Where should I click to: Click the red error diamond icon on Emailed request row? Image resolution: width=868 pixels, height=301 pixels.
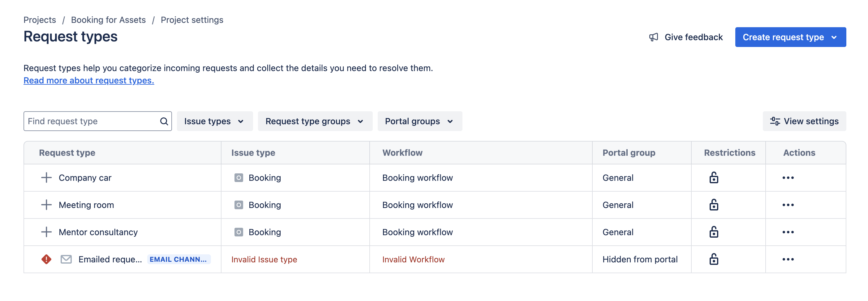click(x=46, y=259)
